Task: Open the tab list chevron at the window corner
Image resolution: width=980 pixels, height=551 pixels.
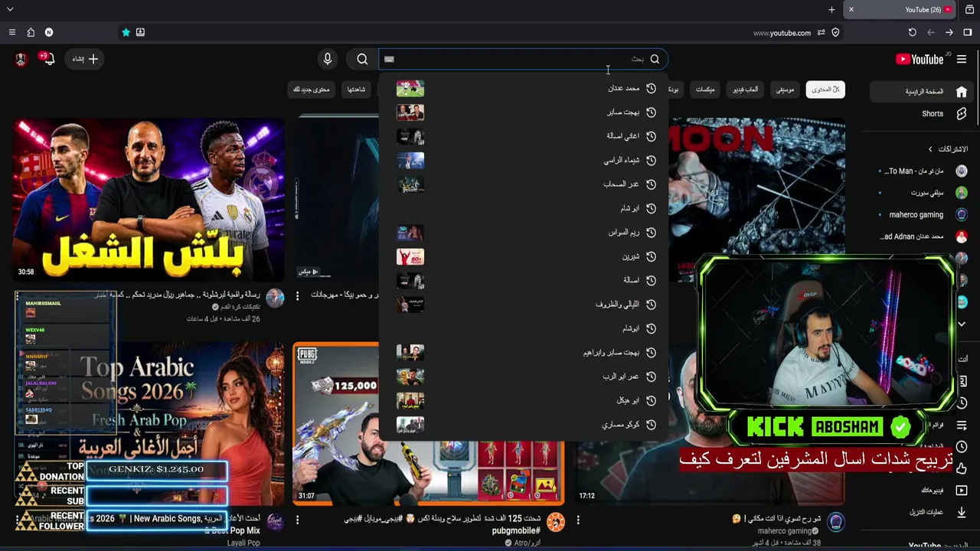Action: coord(10,9)
